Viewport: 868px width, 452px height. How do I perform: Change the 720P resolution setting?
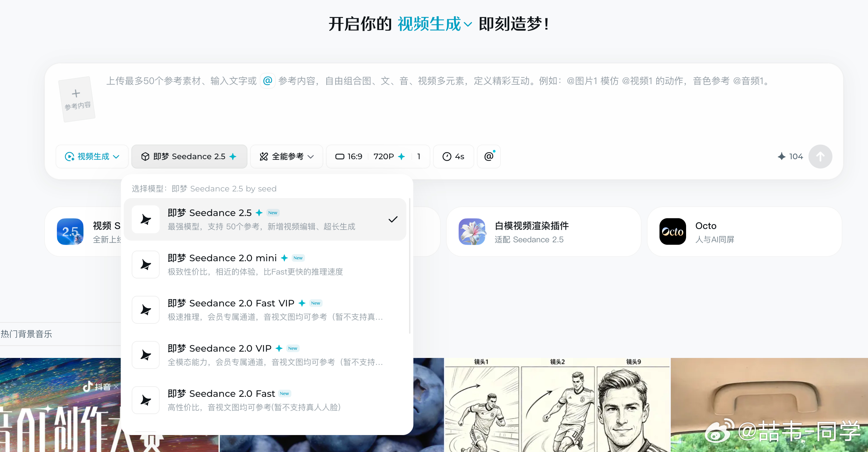point(389,157)
